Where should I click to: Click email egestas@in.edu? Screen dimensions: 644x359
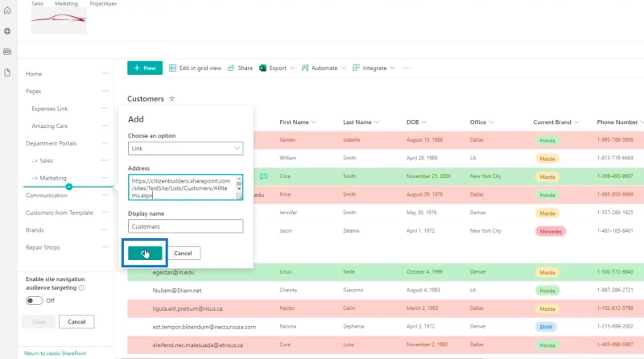point(173,272)
